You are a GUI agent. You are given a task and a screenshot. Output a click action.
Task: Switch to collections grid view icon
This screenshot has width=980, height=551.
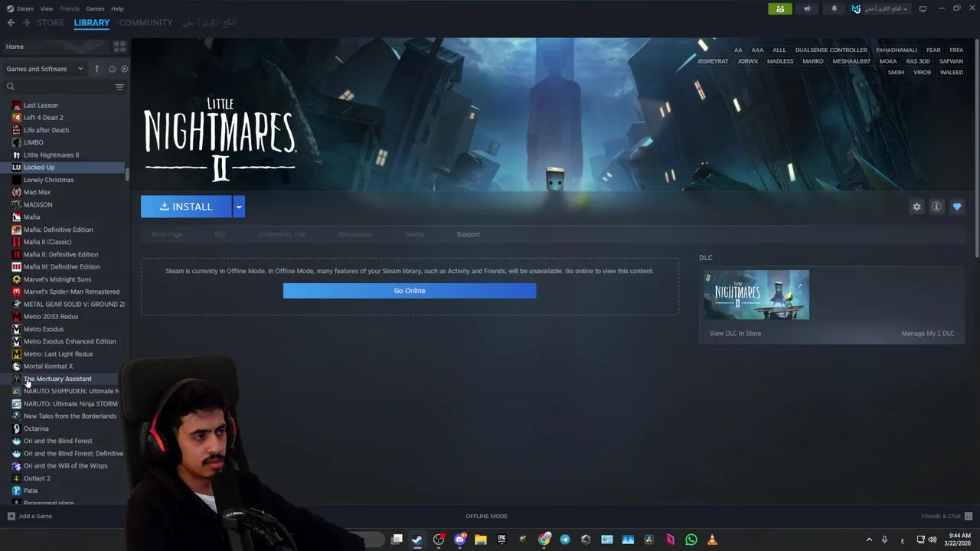coord(119,47)
